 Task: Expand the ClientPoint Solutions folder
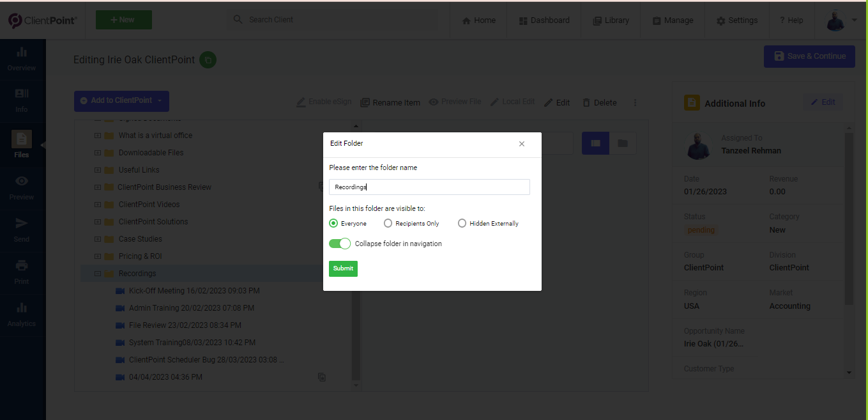point(97,222)
